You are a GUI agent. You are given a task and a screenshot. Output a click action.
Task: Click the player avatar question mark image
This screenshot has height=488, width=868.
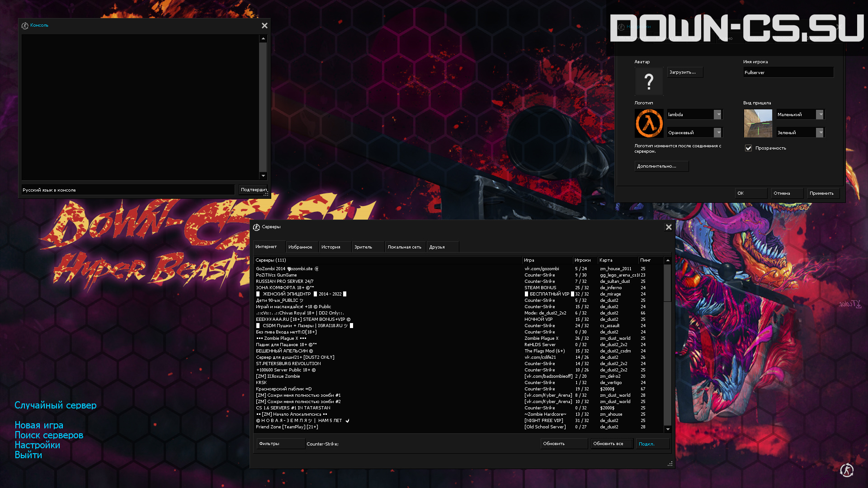[x=649, y=81]
